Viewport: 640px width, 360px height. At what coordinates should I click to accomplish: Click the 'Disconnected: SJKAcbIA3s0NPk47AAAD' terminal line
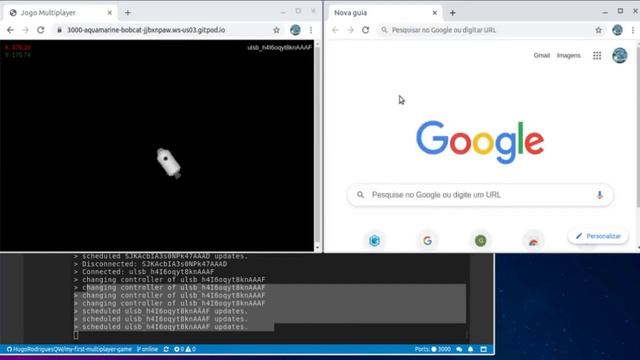coord(150,264)
